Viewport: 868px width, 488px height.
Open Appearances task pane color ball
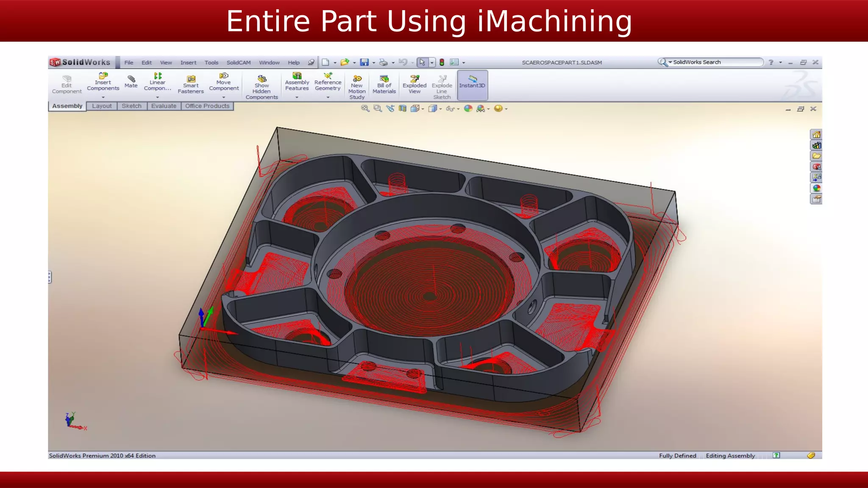click(x=816, y=188)
